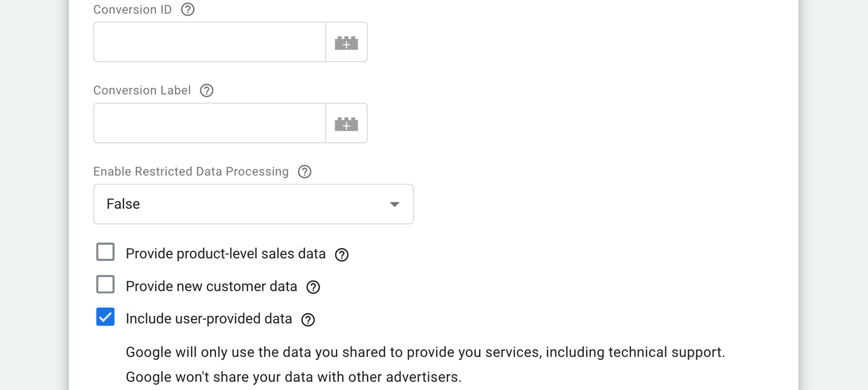Image resolution: width=868 pixels, height=390 pixels.
Task: Enable Provide product-level sales data
Action: click(105, 252)
